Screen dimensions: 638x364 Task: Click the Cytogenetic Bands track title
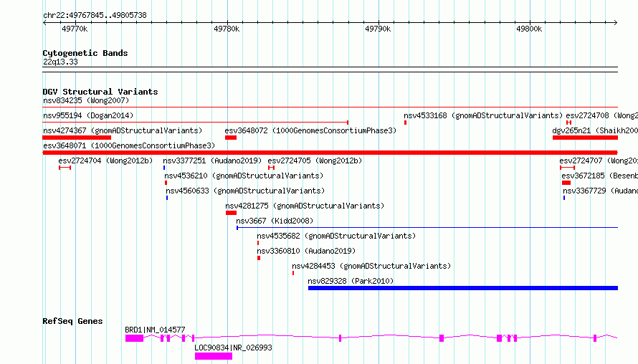(85, 53)
